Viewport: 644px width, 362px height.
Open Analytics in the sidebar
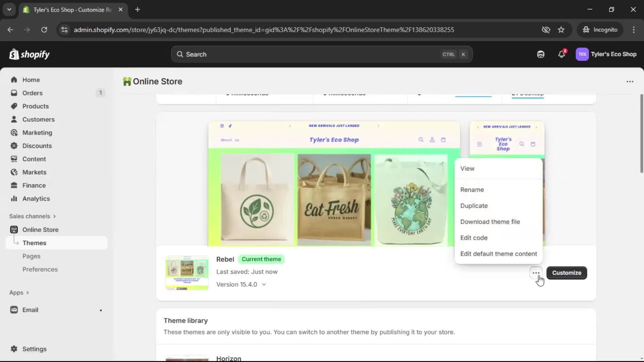(x=36, y=199)
